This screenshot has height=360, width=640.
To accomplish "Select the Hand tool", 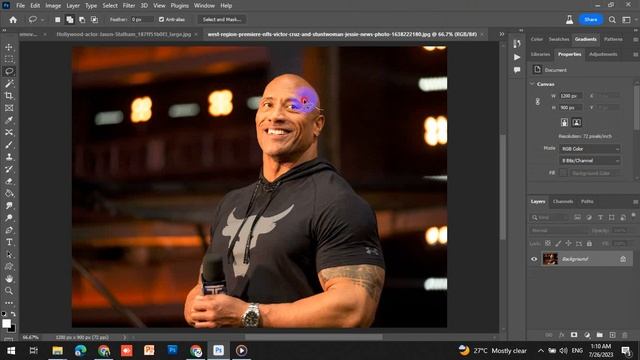I will (x=9, y=279).
